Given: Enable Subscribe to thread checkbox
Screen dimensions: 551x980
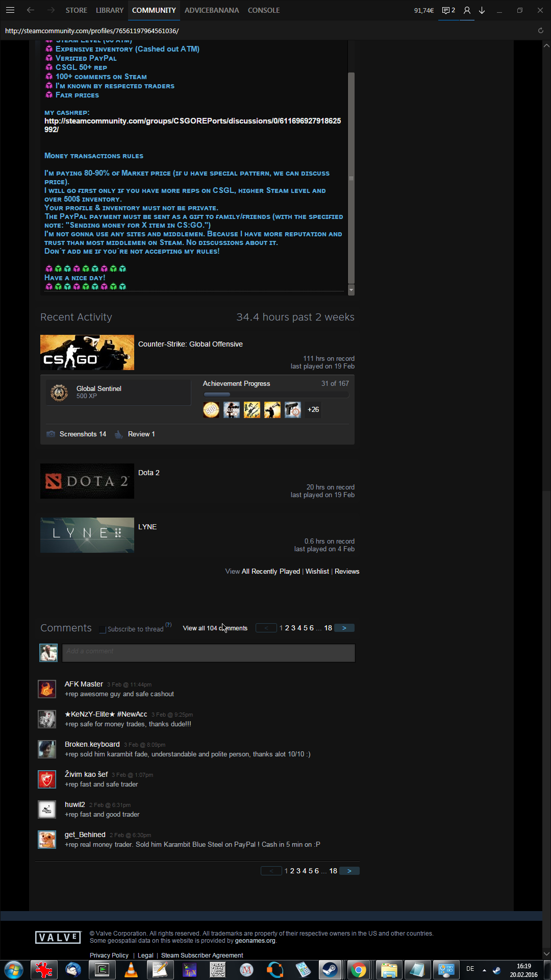Looking at the screenshot, I should click(x=103, y=629).
